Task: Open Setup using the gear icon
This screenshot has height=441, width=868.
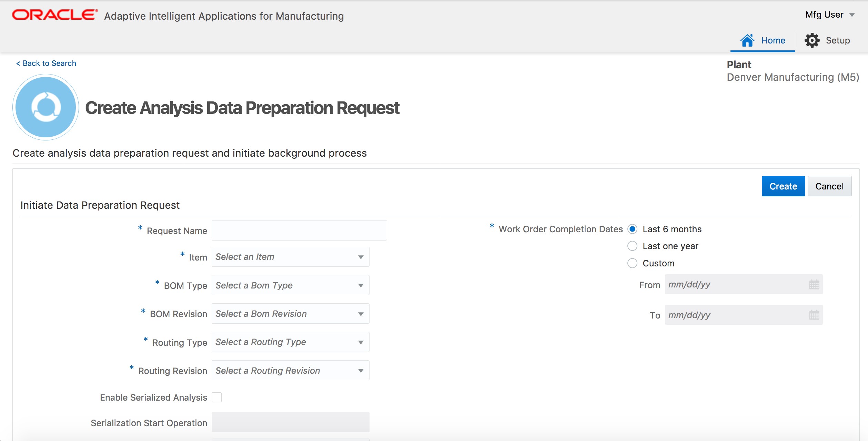Action: click(812, 40)
